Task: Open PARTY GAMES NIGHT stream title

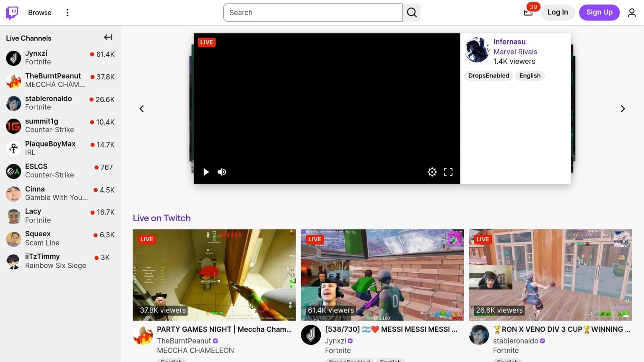Action: (x=224, y=329)
